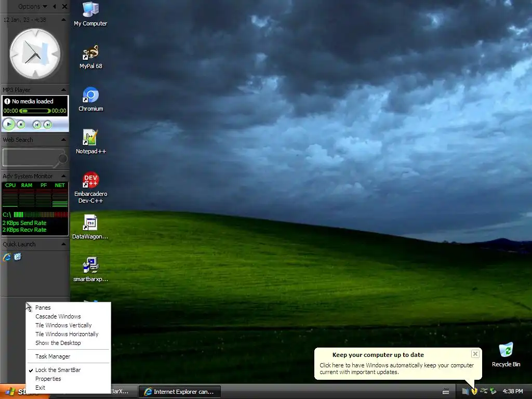This screenshot has height=399, width=532.
Task: Collapse the Adv System Monitor pane
Action: pos(63,176)
